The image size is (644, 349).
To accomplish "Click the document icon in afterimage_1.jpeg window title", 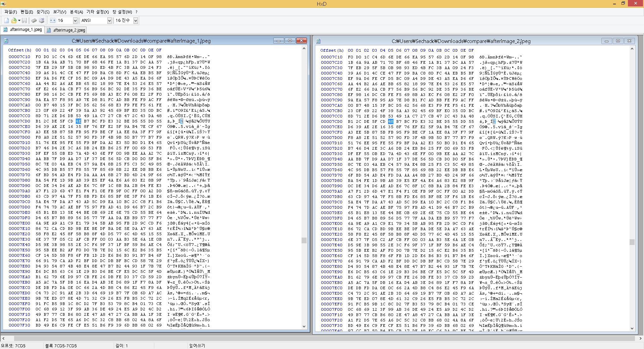I will (6, 41).
